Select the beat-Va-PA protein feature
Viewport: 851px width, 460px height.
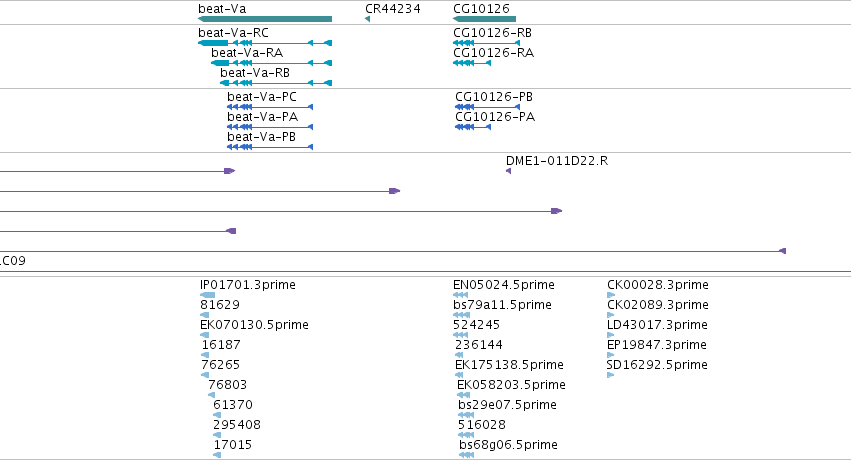[270, 127]
